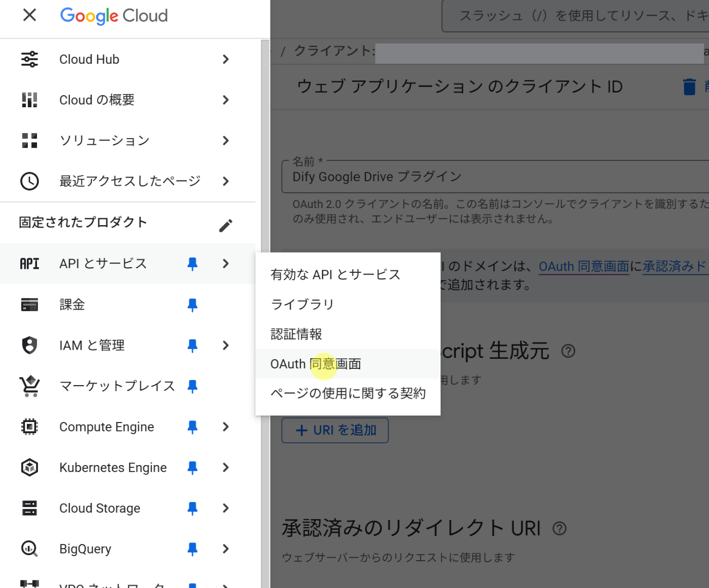Unpin マーケットプレイス using its pin icon
The width and height of the screenshot is (709, 588).
192,386
